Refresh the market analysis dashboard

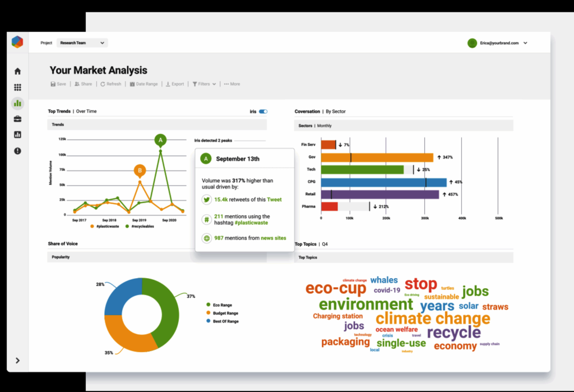pos(110,84)
